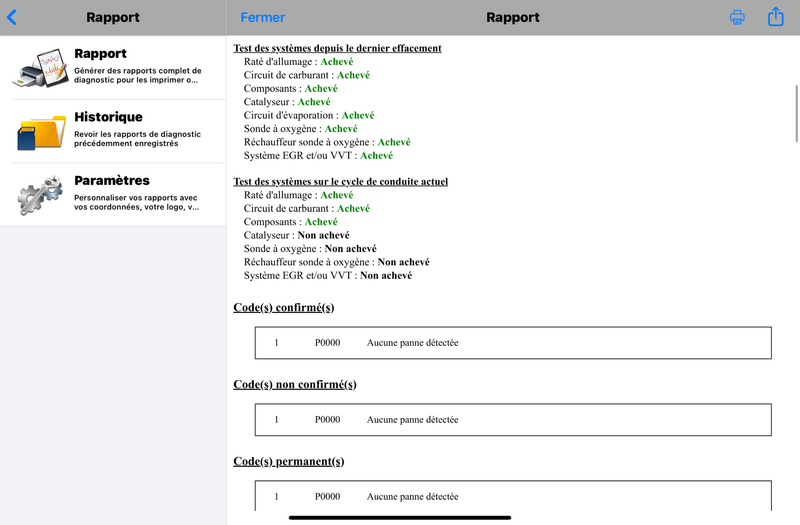Click the Code(s) non confirmé(s) heading
The width and height of the screenshot is (800, 525).
pos(295,384)
